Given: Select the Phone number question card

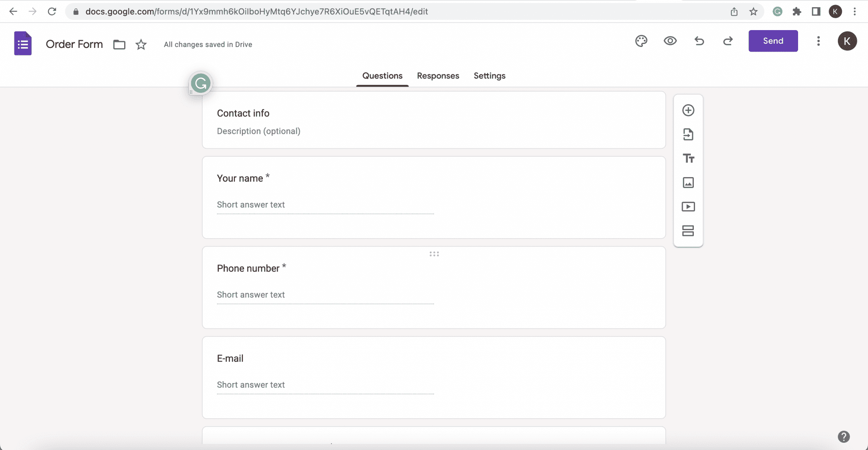Looking at the screenshot, I should (x=434, y=288).
